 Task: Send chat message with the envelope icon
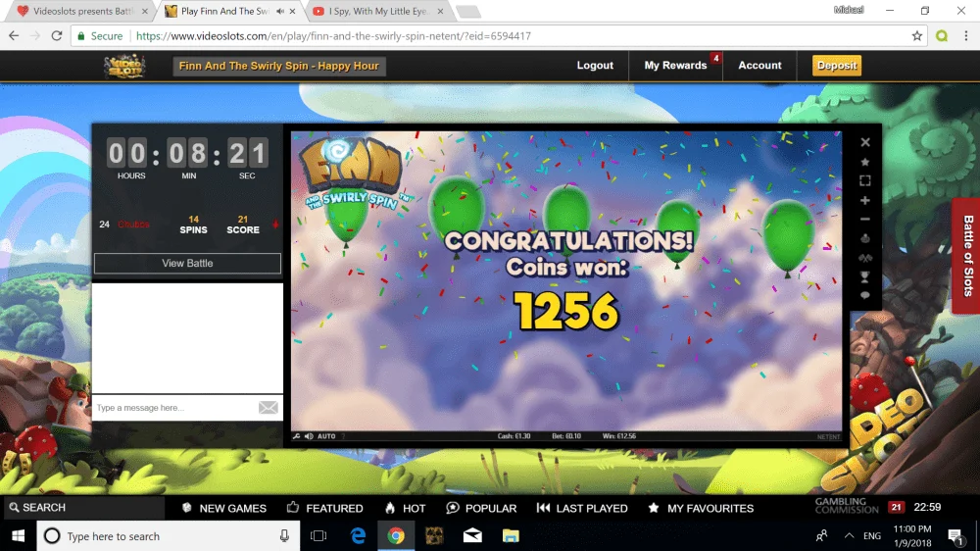coord(269,408)
